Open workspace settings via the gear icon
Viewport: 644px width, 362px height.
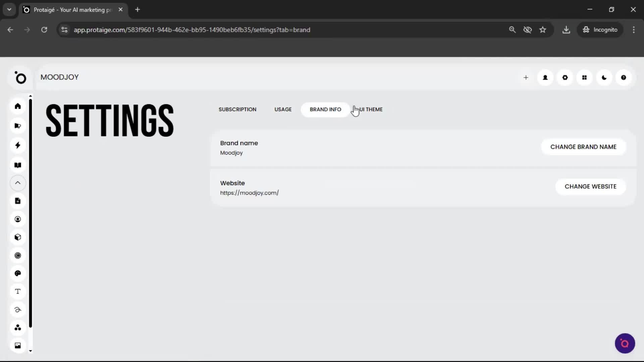[x=565, y=77]
